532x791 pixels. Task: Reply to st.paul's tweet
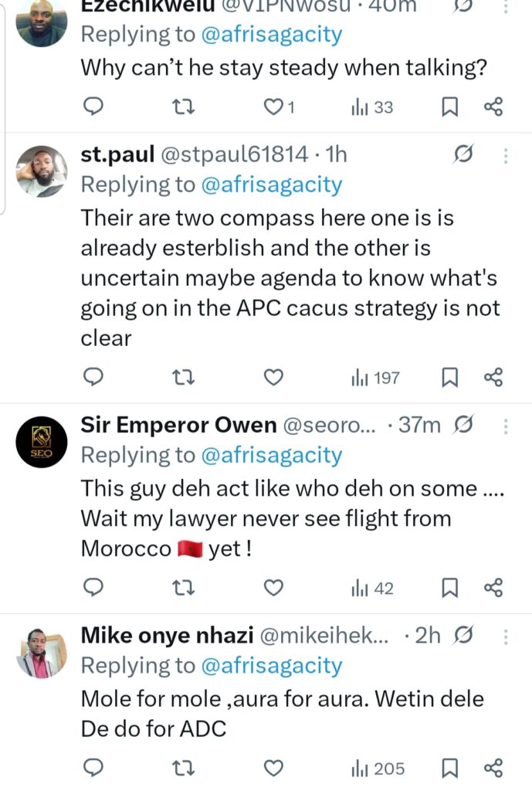pyautogui.click(x=93, y=377)
